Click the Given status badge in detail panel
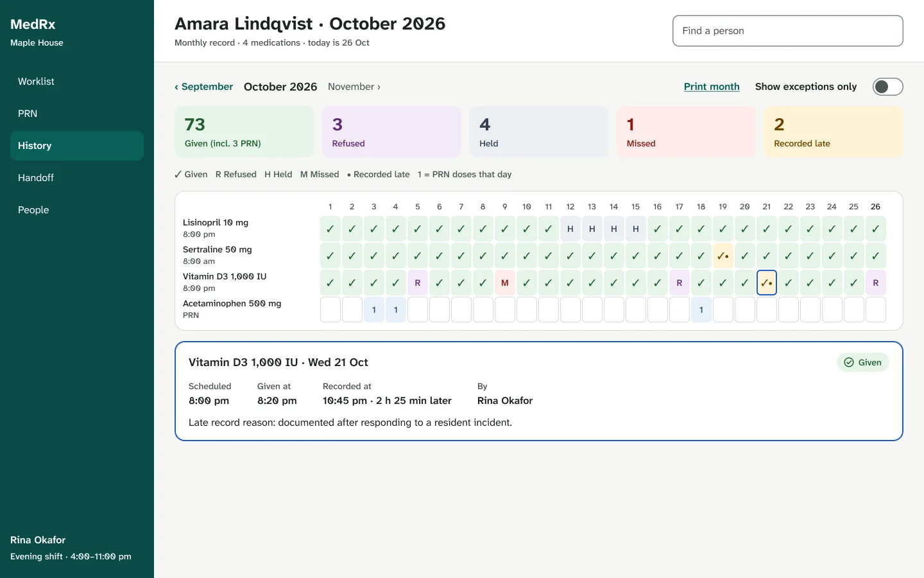Screen dimensions: 924x578 (862, 362)
